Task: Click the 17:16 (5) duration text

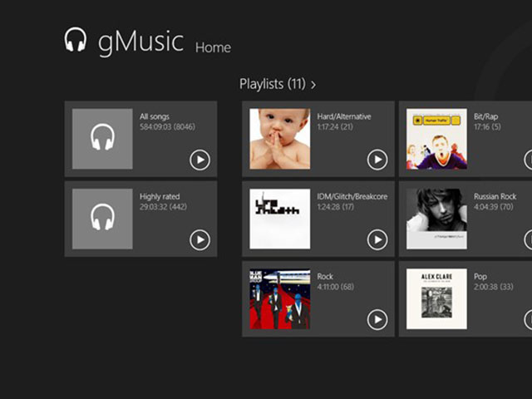Action: click(487, 127)
